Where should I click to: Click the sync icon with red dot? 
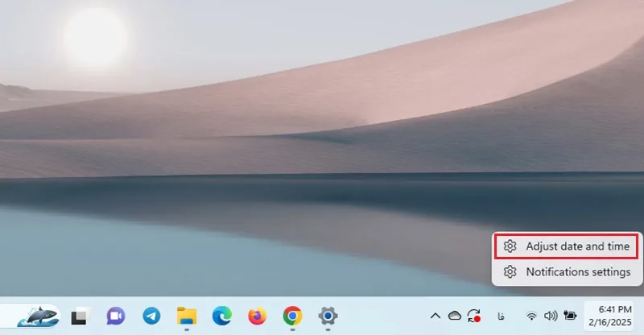point(474,316)
